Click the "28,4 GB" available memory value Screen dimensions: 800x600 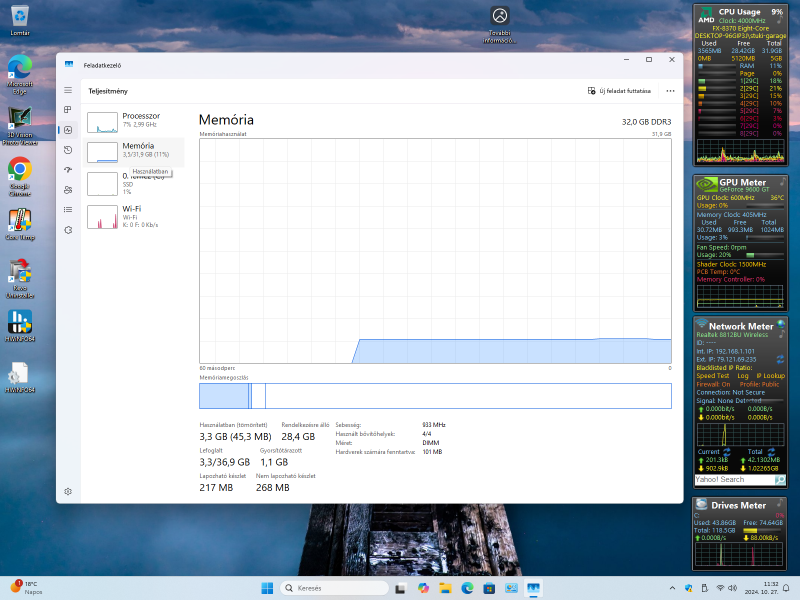[298, 437]
